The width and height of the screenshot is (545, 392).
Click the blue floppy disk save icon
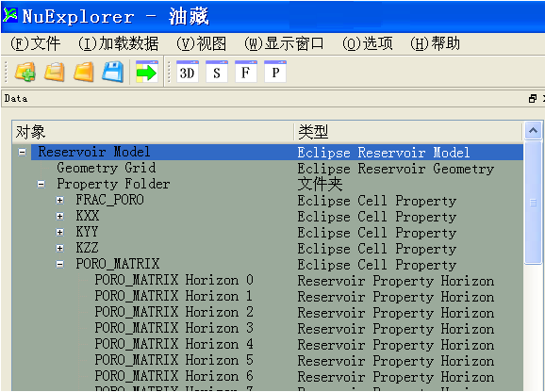coord(112,72)
